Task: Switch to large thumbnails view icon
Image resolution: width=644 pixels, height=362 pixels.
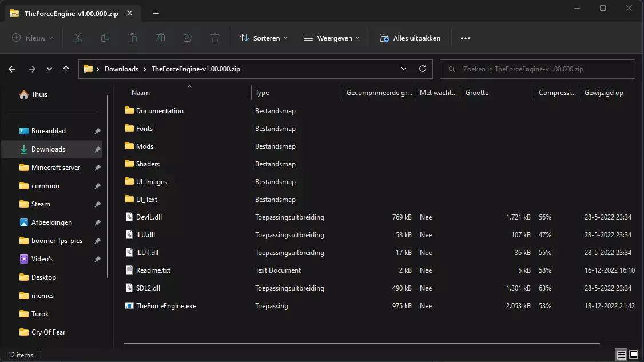Action: pos(634,355)
